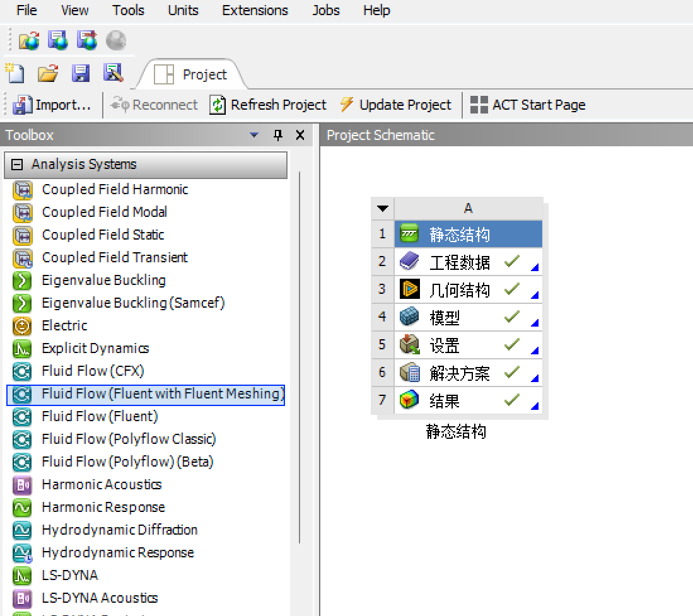
Task: Open the Tools menu
Action: [128, 10]
